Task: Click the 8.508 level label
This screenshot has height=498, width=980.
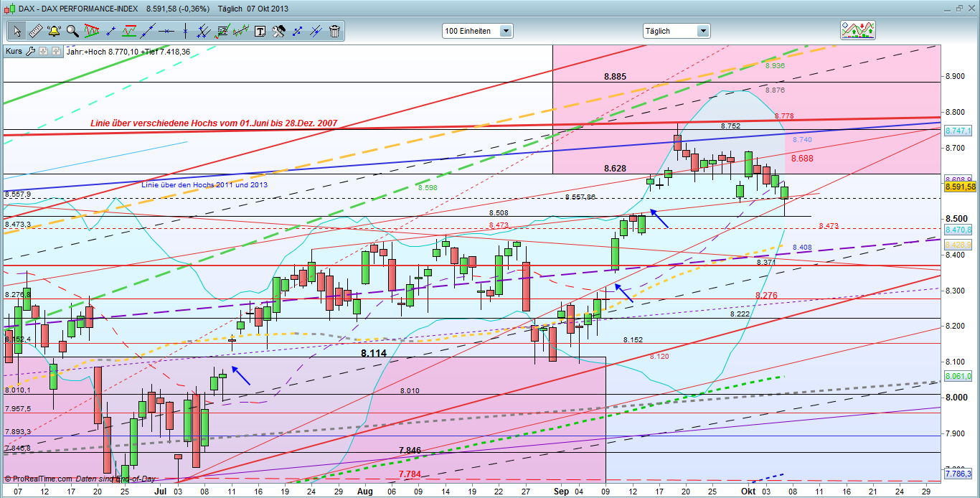Action: point(499,212)
